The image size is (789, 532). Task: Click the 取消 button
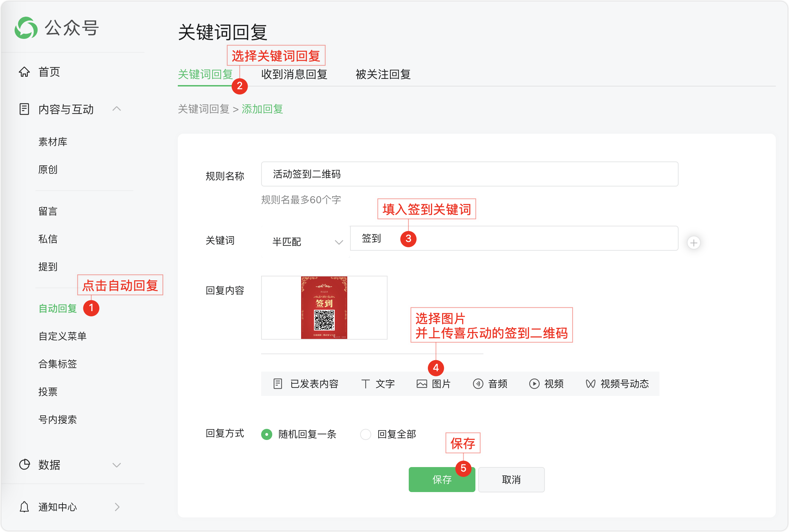point(511,480)
